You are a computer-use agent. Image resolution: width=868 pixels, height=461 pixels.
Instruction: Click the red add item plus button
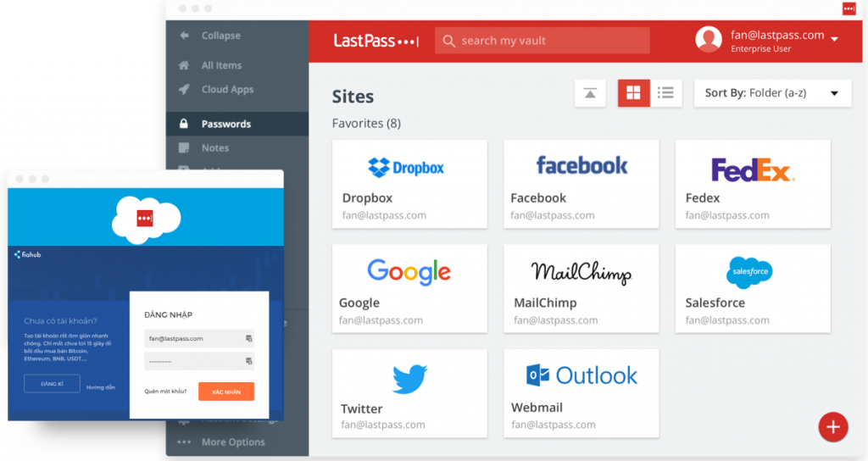(x=832, y=427)
